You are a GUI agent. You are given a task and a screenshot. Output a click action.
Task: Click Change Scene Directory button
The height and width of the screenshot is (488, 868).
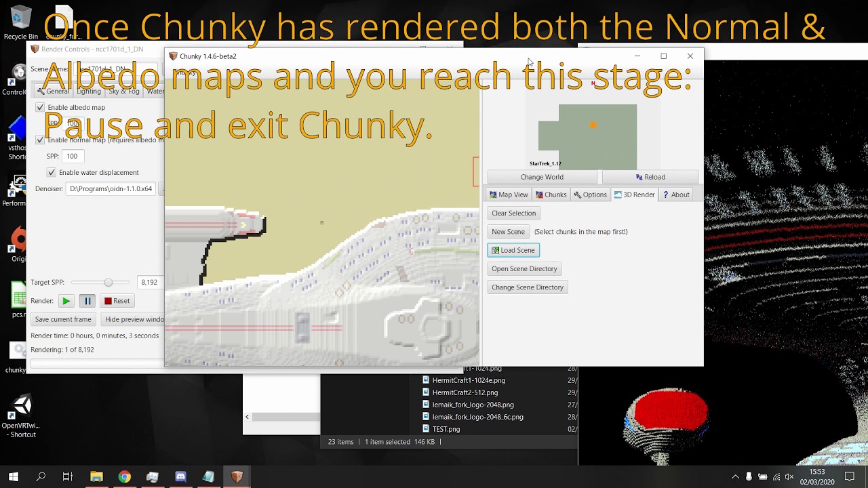coord(528,287)
